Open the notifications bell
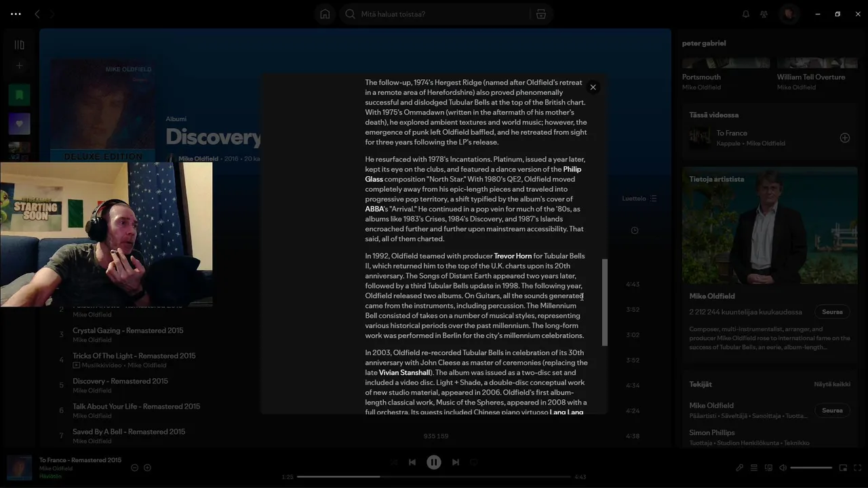Image resolution: width=868 pixels, height=488 pixels. [746, 14]
